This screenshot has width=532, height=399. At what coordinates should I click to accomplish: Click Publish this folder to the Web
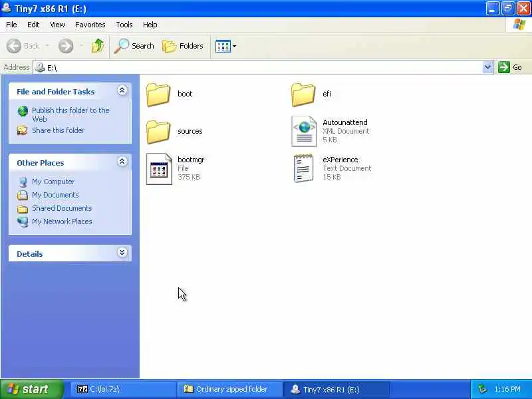point(70,114)
